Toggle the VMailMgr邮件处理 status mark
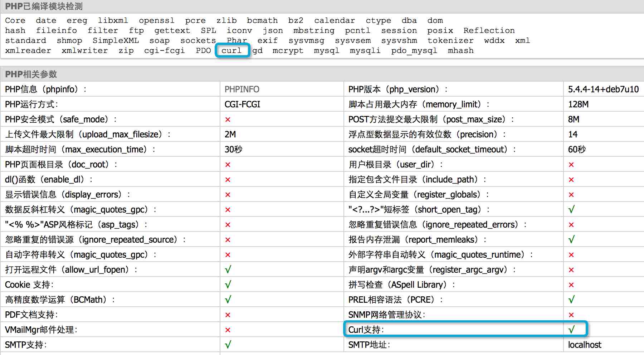The width and height of the screenshot is (644, 355). (228, 329)
